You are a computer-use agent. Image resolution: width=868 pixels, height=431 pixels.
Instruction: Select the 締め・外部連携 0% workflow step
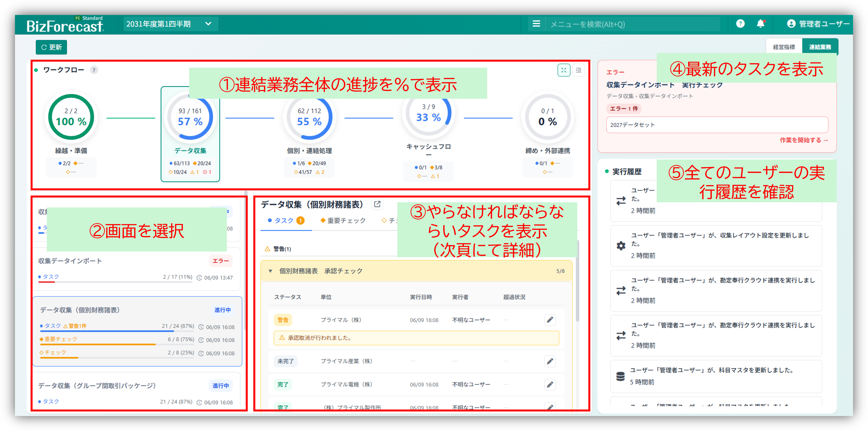pyautogui.click(x=548, y=135)
